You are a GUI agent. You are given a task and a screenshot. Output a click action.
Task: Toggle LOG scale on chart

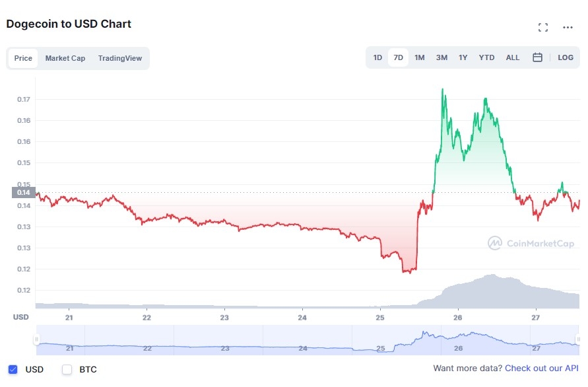tap(566, 57)
